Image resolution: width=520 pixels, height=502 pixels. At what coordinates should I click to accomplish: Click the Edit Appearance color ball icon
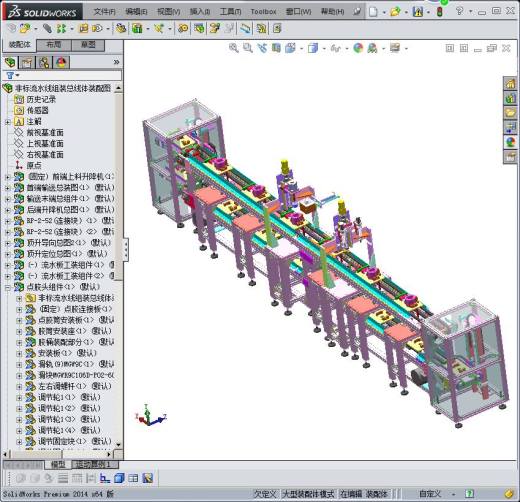pos(358,48)
